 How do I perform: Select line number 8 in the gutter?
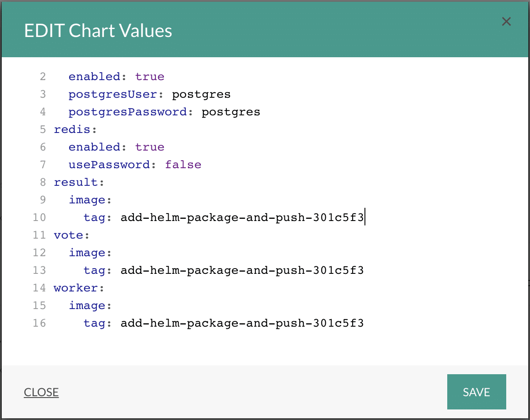point(43,182)
